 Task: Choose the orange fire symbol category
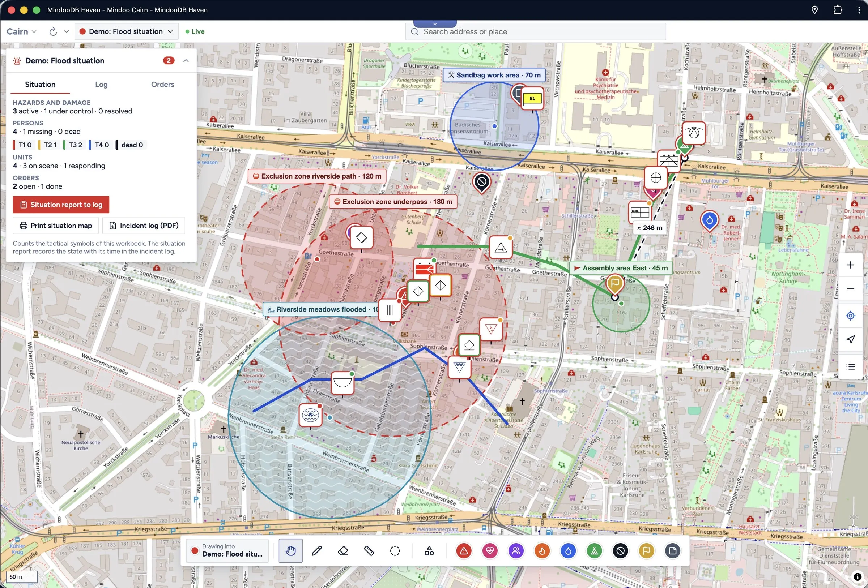[542, 551]
